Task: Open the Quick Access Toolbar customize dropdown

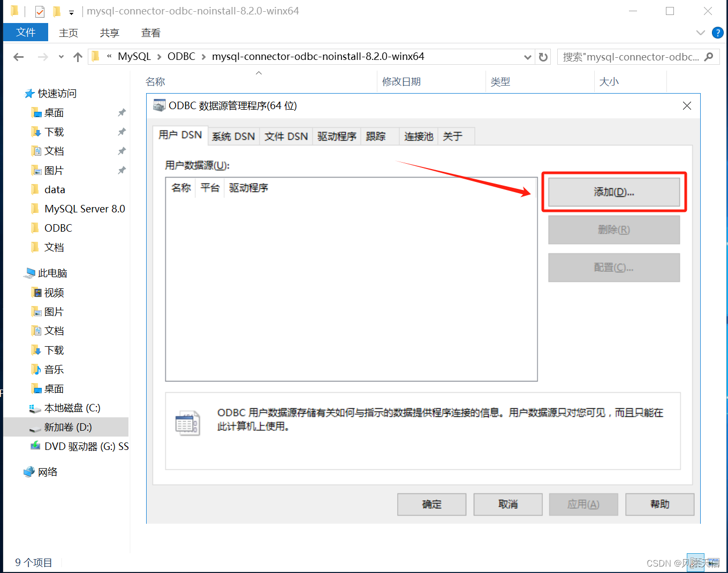Action: [x=71, y=12]
